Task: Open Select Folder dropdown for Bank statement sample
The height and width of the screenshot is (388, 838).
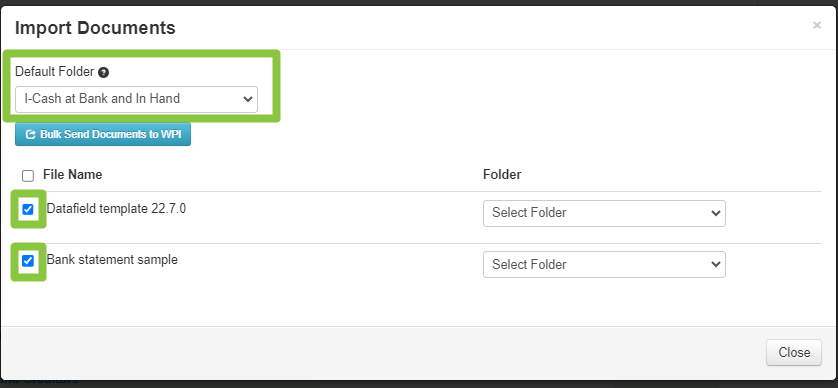Action: [x=604, y=265]
